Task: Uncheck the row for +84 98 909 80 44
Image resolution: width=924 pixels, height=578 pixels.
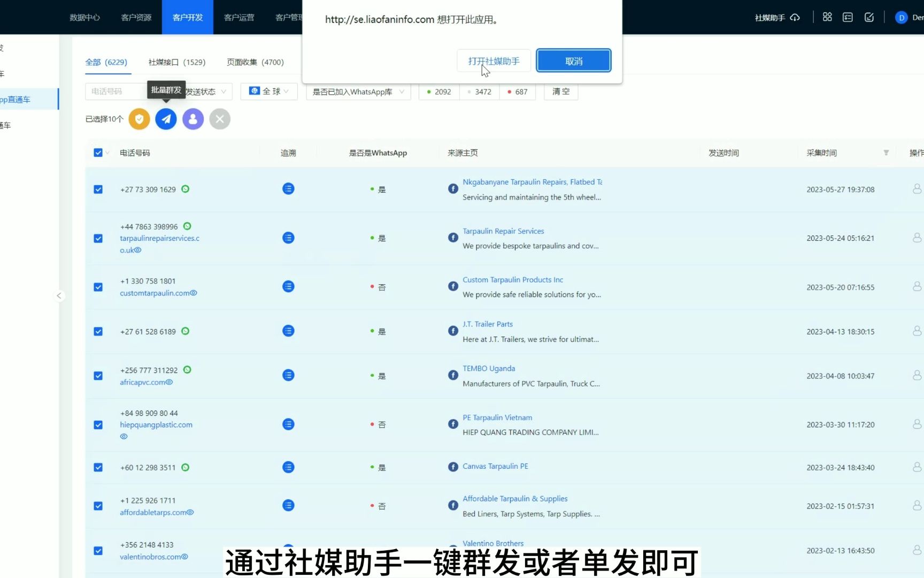Action: click(98, 425)
